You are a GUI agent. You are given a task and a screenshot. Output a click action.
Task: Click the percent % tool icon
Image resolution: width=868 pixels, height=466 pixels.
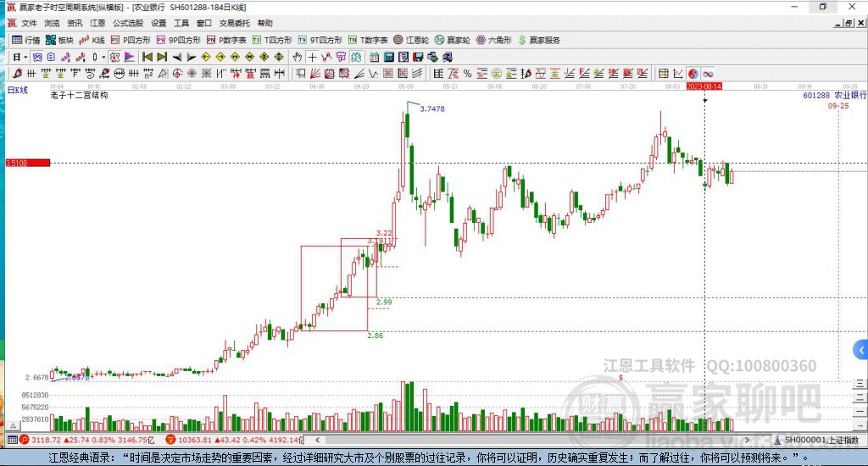467,73
